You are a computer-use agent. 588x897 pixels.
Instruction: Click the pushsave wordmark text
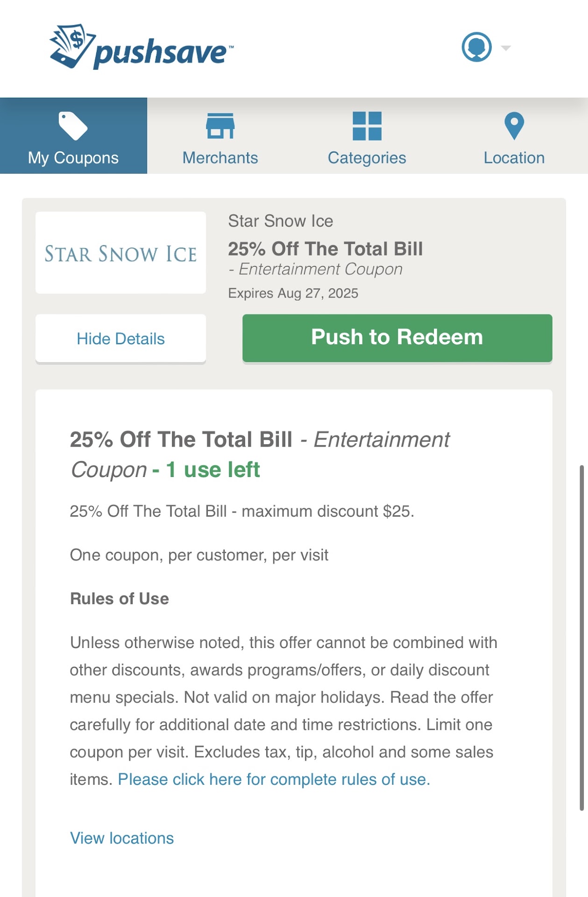[161, 52]
